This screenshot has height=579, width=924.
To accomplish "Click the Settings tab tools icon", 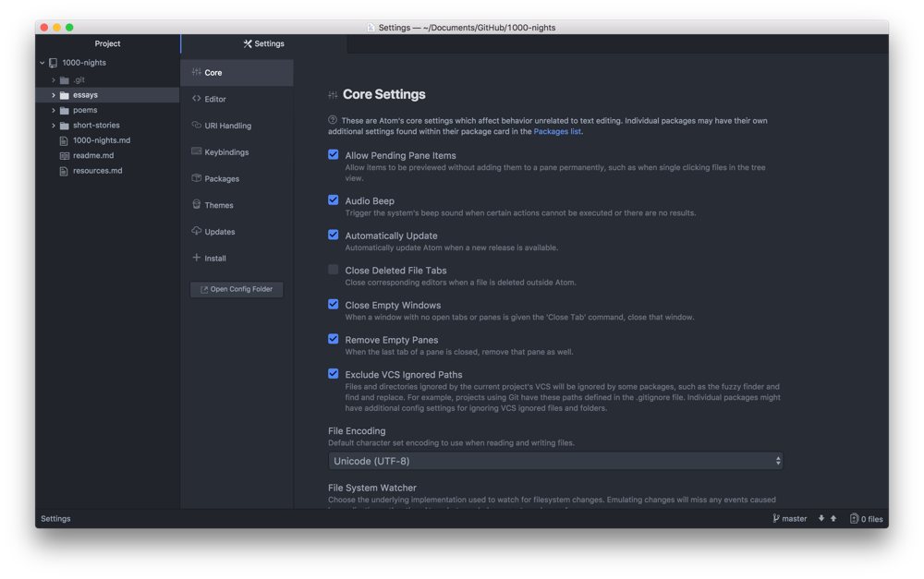I will 248,43.
